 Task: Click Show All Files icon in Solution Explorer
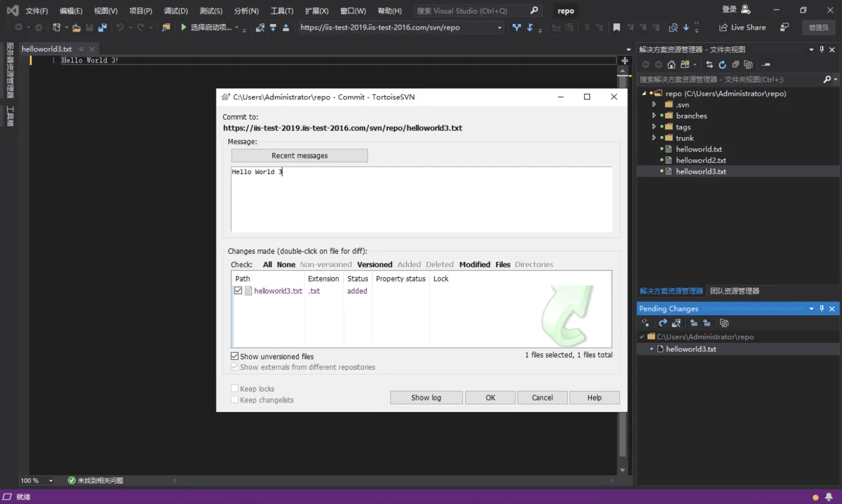click(748, 64)
